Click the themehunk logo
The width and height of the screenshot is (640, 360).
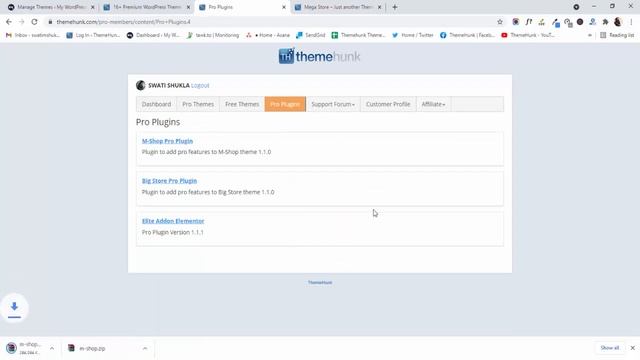point(320,56)
